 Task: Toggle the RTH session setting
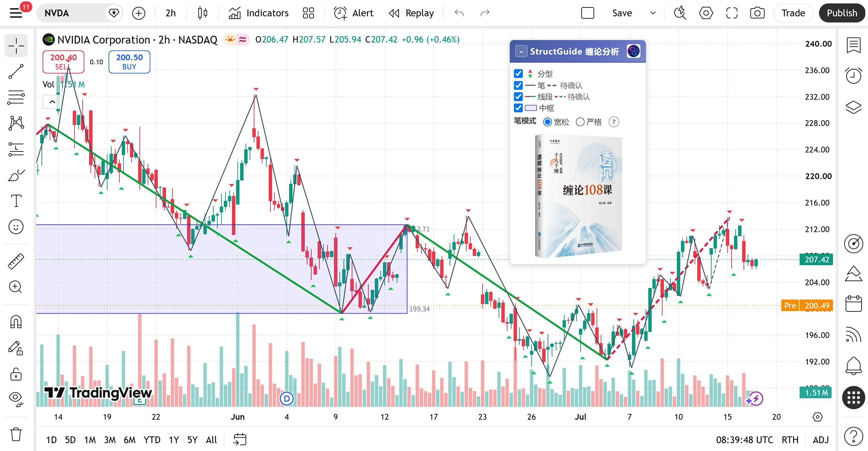pos(790,440)
